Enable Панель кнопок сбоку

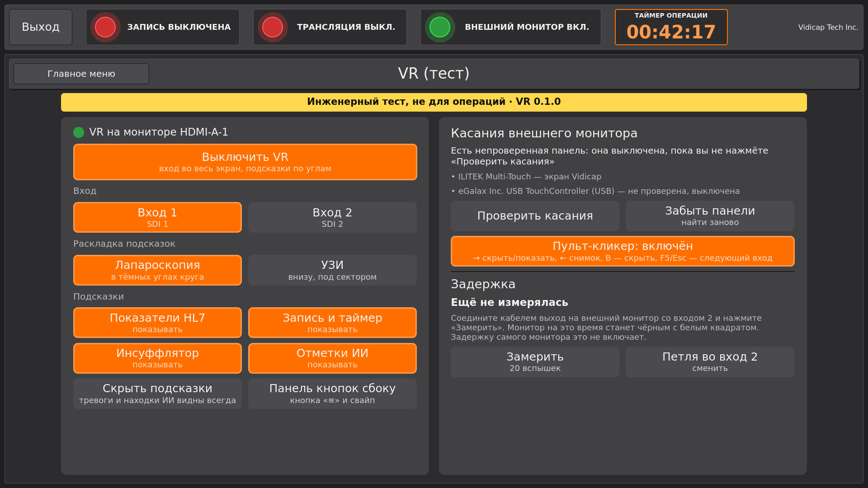(332, 394)
